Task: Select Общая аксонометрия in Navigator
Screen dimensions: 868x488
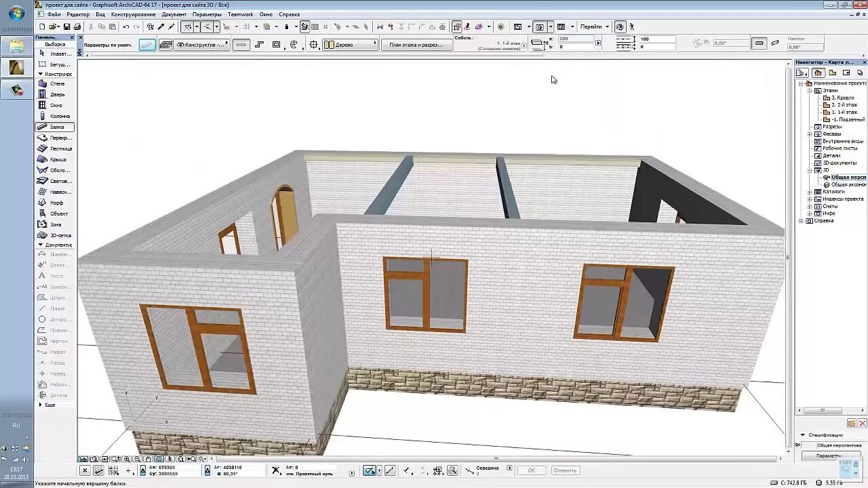Action: click(848, 184)
